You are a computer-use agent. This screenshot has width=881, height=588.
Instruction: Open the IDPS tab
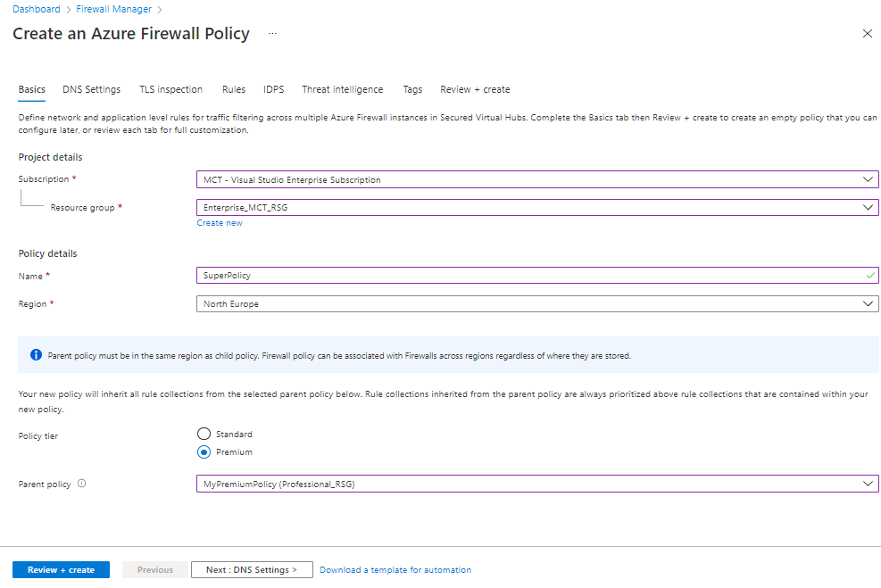(273, 89)
